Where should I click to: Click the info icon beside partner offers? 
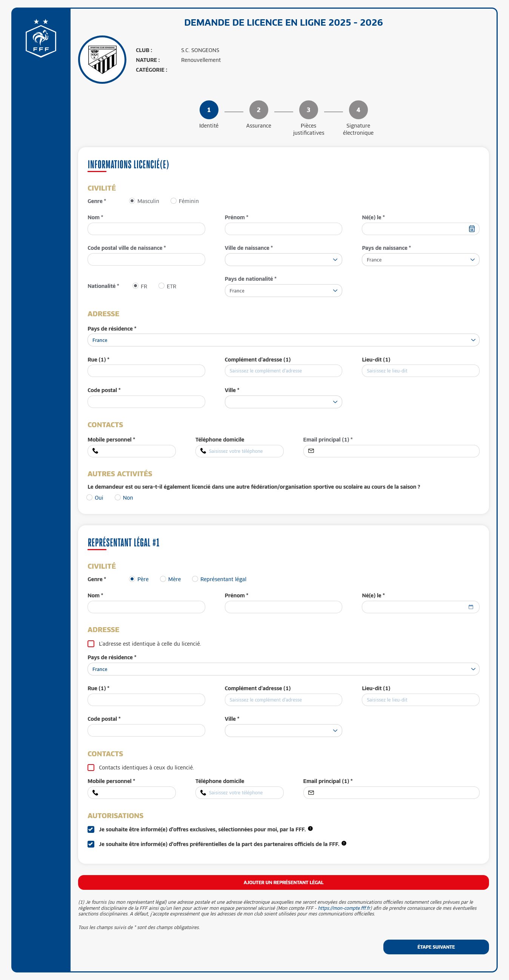[343, 843]
